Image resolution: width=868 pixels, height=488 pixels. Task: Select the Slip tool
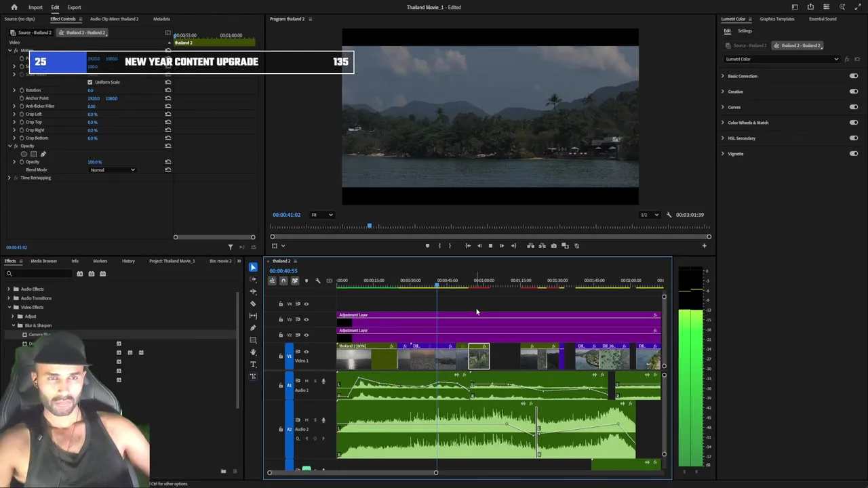[253, 316]
